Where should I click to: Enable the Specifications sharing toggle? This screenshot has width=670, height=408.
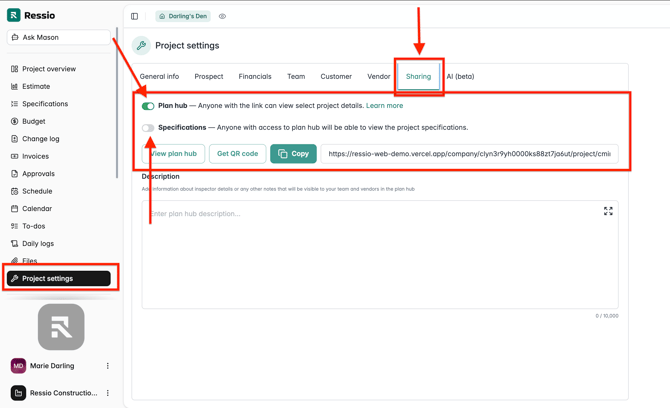(x=148, y=128)
